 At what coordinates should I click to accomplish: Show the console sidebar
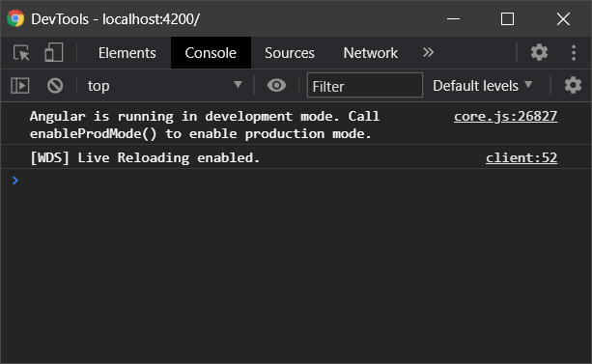[x=20, y=86]
